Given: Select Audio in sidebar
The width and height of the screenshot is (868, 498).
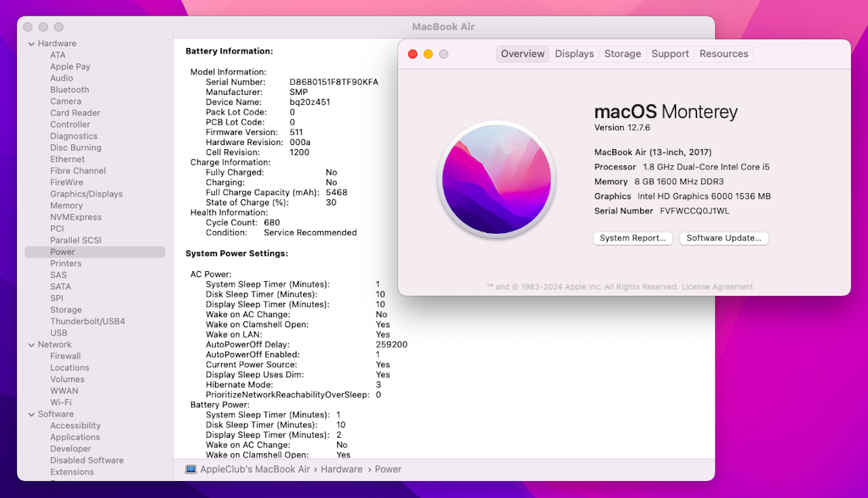Looking at the screenshot, I should [x=62, y=78].
